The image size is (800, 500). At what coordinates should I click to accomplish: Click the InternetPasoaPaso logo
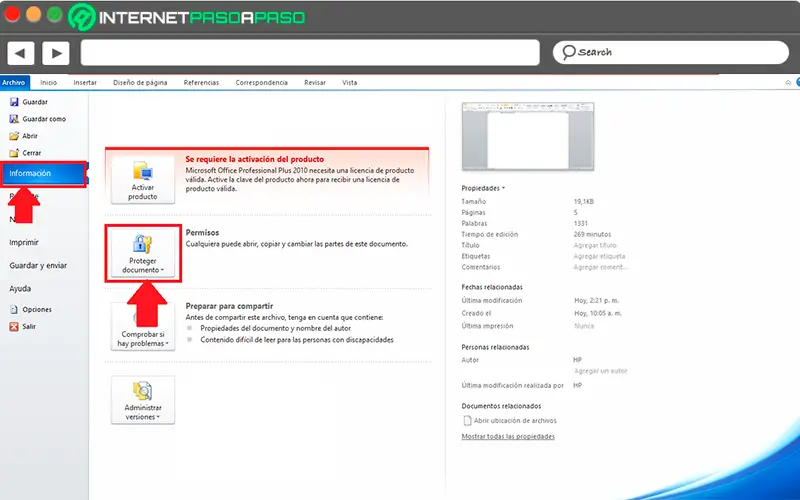coord(187,17)
